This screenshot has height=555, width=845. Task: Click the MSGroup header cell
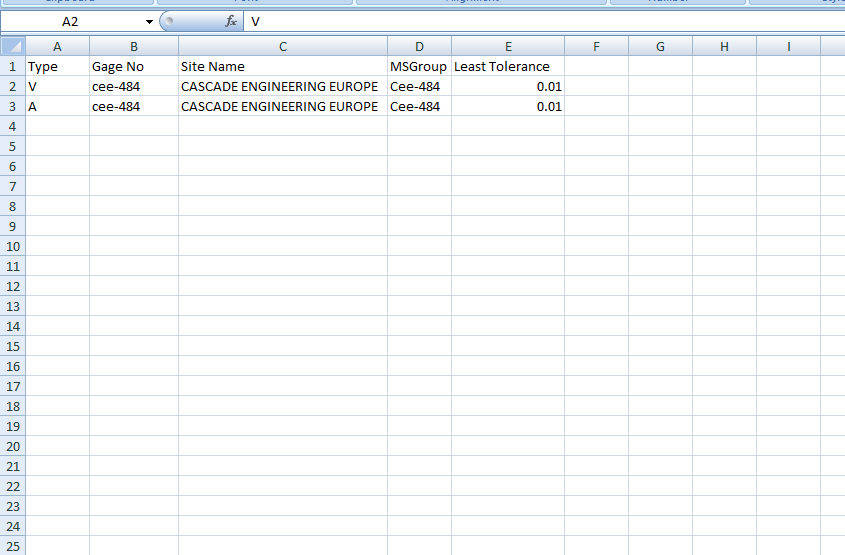419,66
